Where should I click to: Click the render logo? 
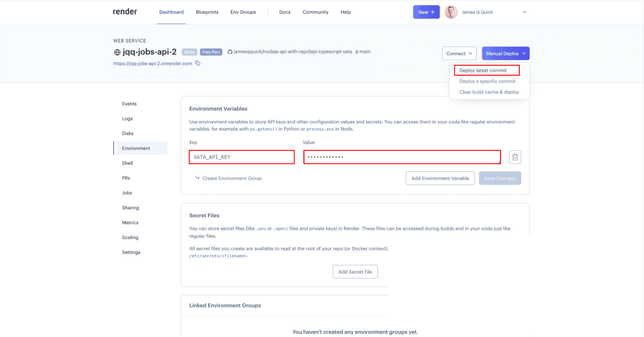point(125,12)
